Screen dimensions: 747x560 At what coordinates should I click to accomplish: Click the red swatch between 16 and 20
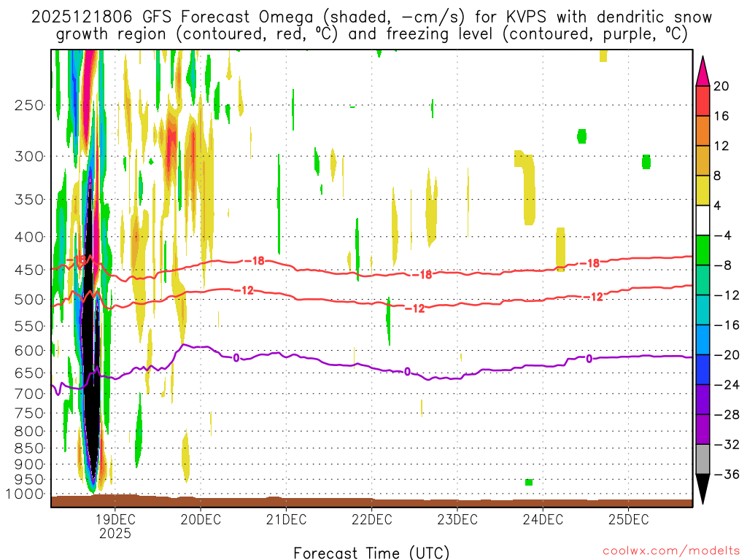pyautogui.click(x=703, y=101)
